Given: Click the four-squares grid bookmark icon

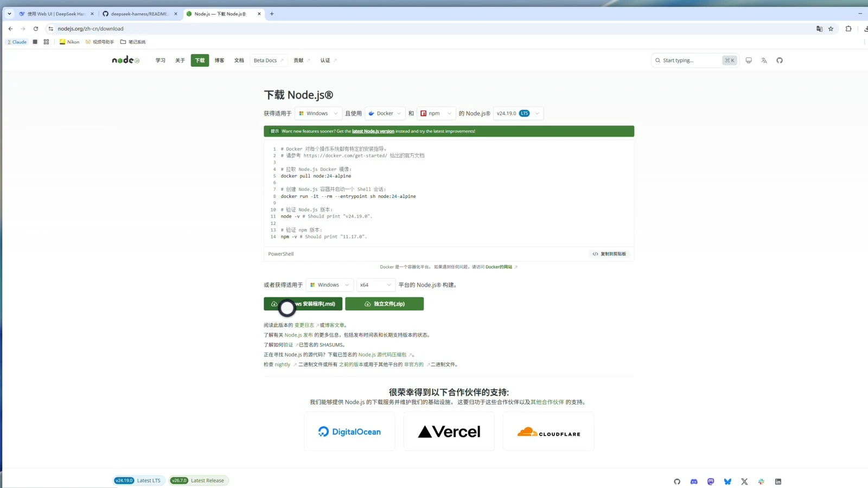Looking at the screenshot, I should (x=46, y=42).
